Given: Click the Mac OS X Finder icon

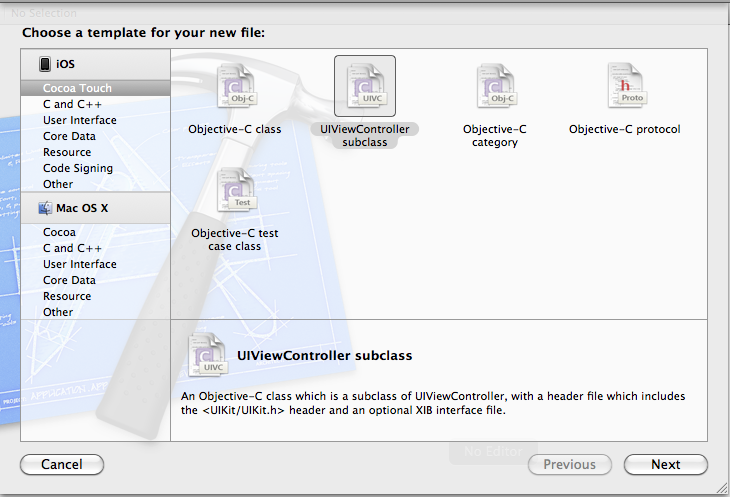Looking at the screenshot, I should (45, 208).
